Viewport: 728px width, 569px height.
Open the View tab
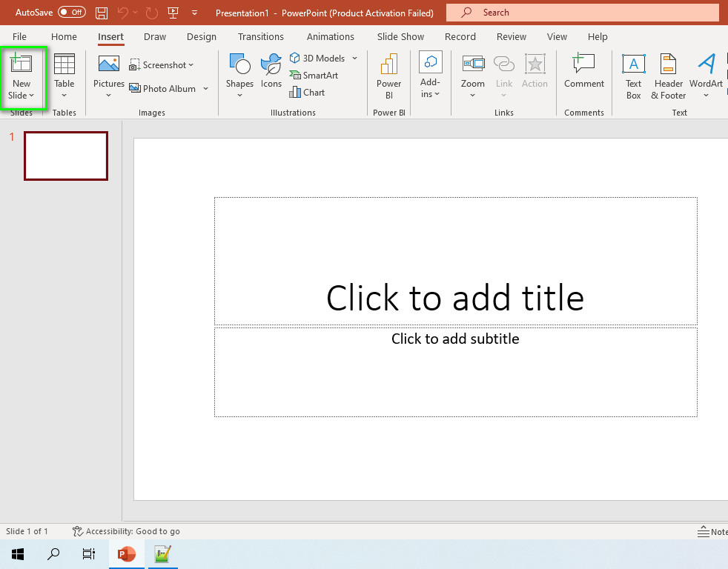[557, 36]
